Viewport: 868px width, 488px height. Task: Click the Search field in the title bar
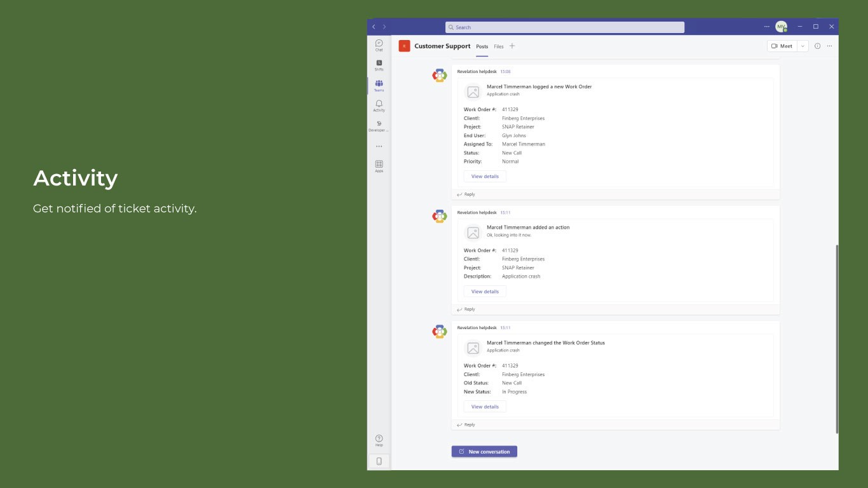565,27
